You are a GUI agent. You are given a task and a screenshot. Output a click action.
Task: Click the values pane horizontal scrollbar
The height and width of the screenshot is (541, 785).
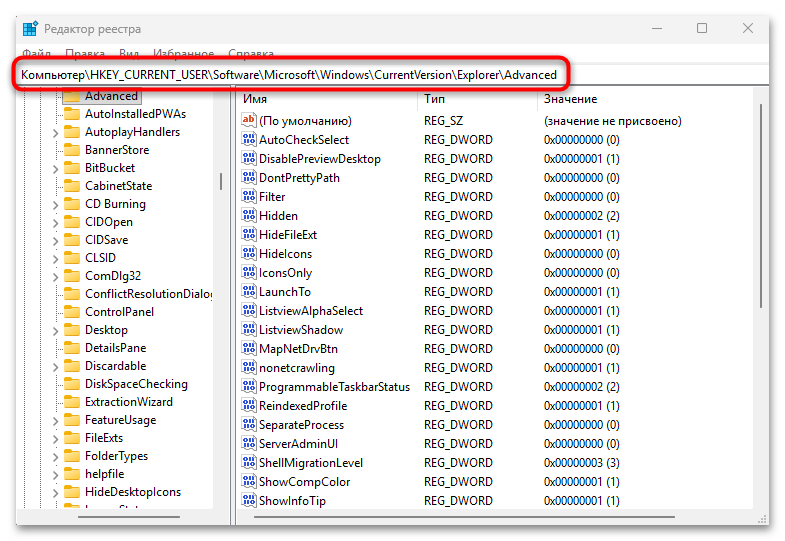pos(464,517)
